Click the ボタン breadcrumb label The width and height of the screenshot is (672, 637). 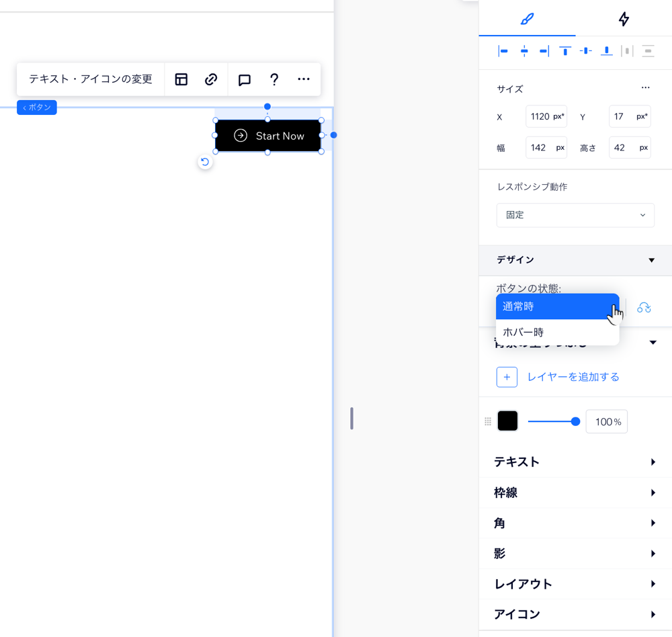37,108
